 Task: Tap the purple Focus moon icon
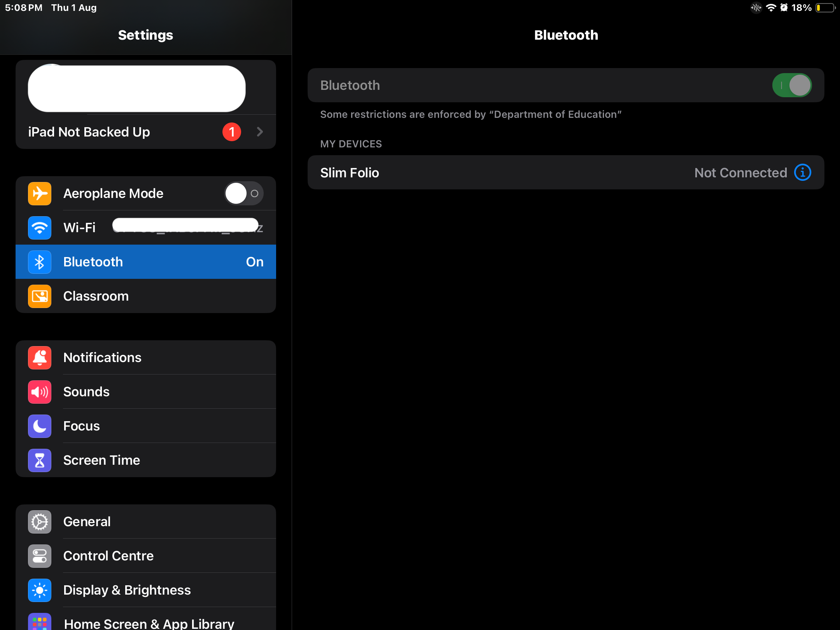pos(40,426)
